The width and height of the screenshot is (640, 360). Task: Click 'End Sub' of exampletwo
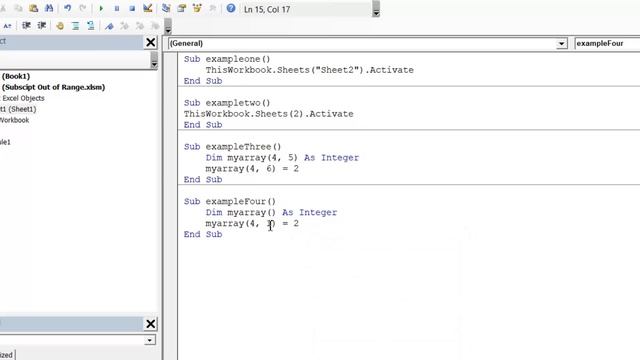203,125
